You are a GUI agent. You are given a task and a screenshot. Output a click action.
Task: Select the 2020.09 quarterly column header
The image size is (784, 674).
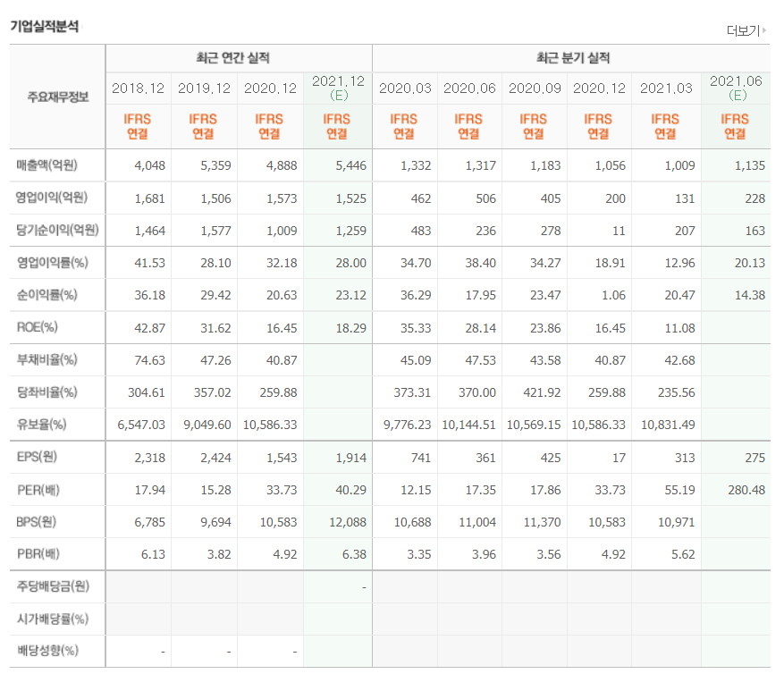(x=535, y=88)
